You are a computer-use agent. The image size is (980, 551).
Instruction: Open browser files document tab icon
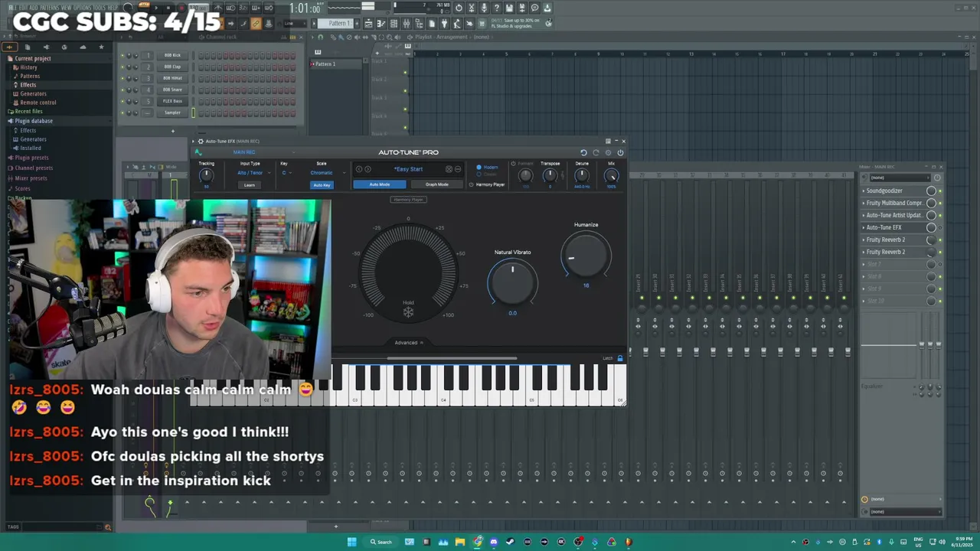tap(28, 47)
